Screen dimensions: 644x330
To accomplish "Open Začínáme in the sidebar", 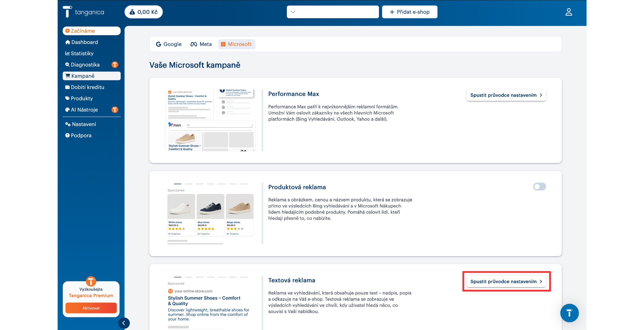I will 91,31.
